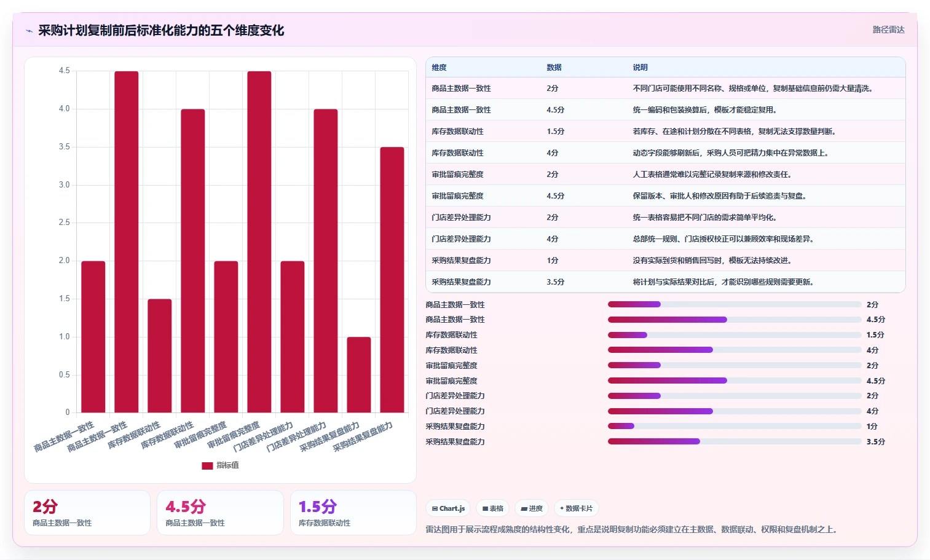Select row 总部统一规则、门店授权校正
The height and width of the screenshot is (560, 930).
(x=665, y=239)
